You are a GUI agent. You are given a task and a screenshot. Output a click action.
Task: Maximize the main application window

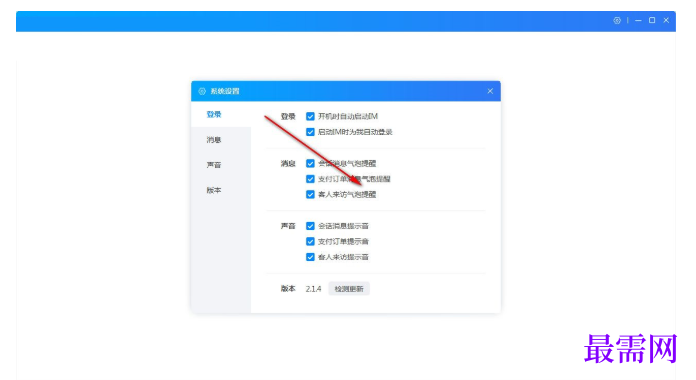(652, 20)
